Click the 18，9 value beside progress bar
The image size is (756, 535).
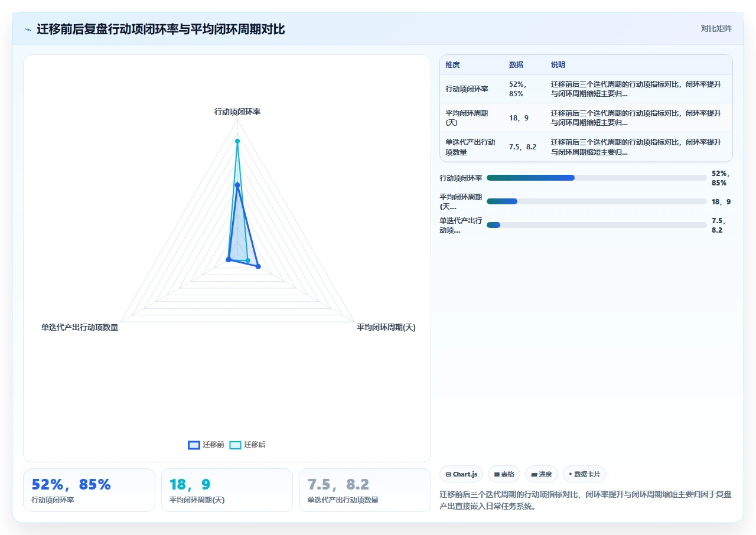pyautogui.click(x=721, y=201)
